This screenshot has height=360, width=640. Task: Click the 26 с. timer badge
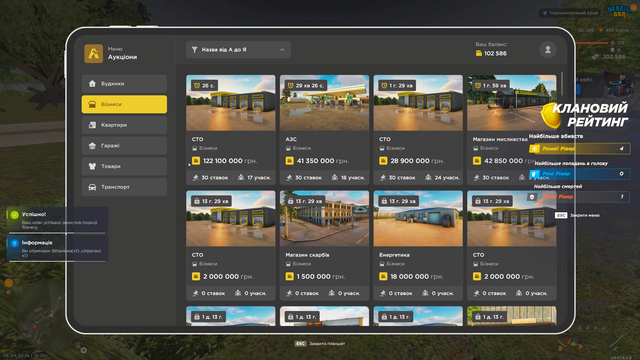point(204,86)
